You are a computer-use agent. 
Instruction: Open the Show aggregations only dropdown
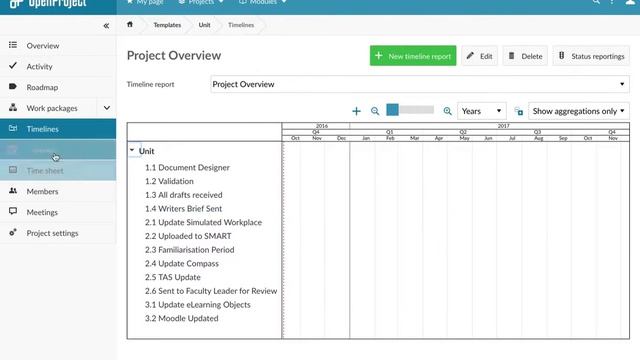[579, 111]
